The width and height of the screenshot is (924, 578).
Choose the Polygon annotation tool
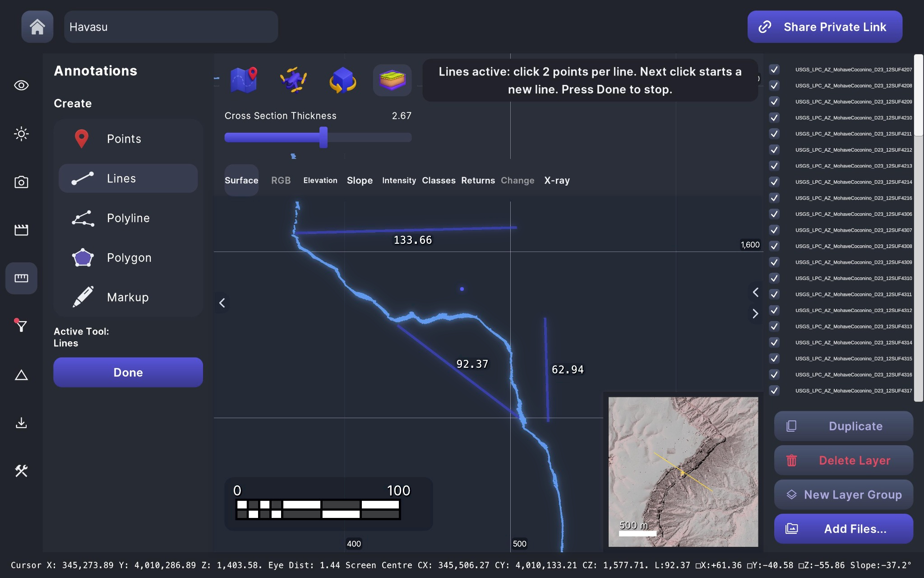(x=128, y=258)
